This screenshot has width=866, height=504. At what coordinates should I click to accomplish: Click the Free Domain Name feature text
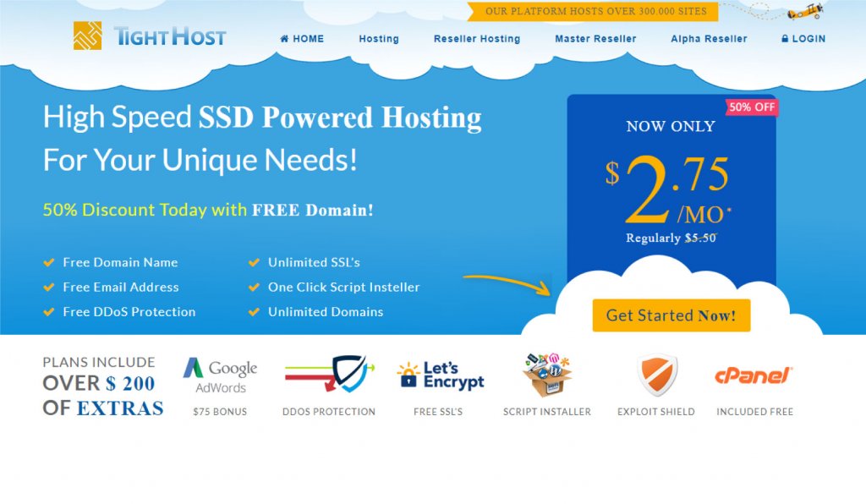point(120,262)
